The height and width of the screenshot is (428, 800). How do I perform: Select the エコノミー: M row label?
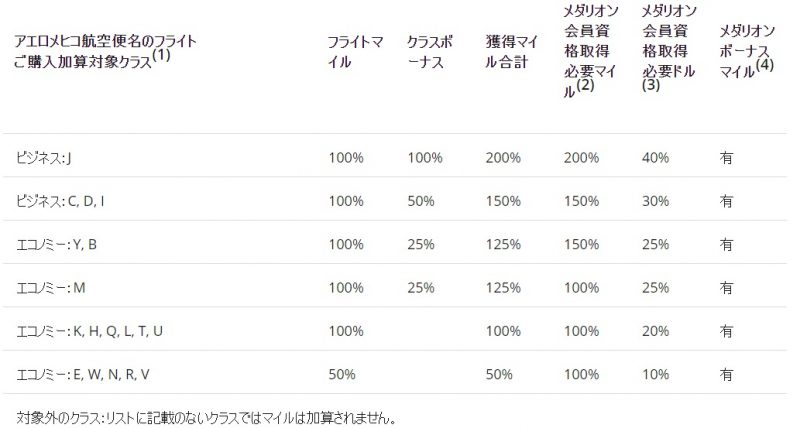point(51,288)
